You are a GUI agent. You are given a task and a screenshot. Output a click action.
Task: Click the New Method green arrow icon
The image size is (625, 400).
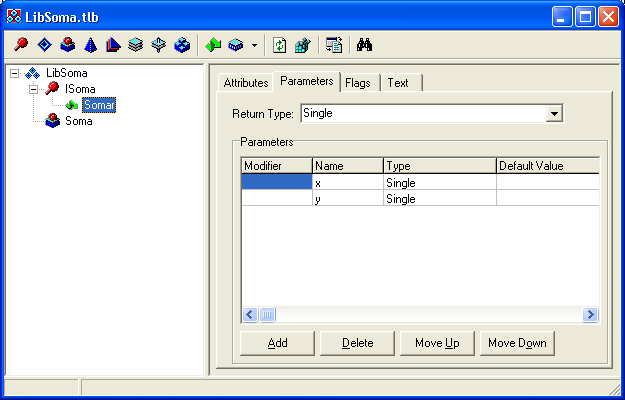[213, 45]
